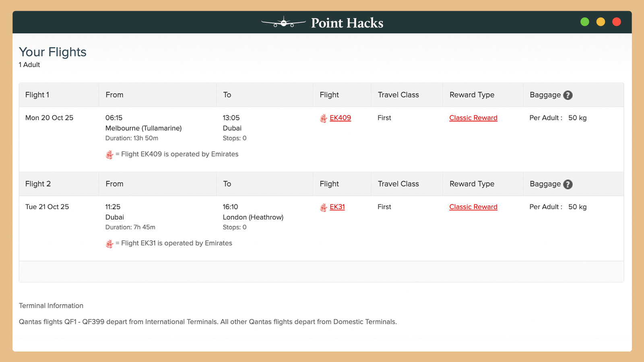Click the 16:10 arrival time

click(230, 207)
